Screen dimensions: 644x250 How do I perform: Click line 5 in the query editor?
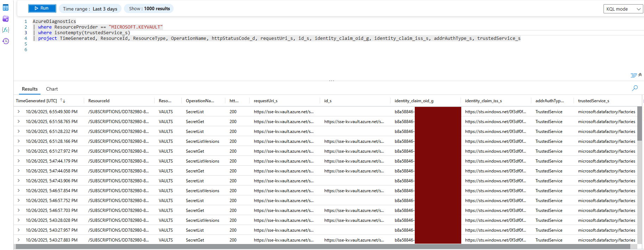tap(141, 44)
